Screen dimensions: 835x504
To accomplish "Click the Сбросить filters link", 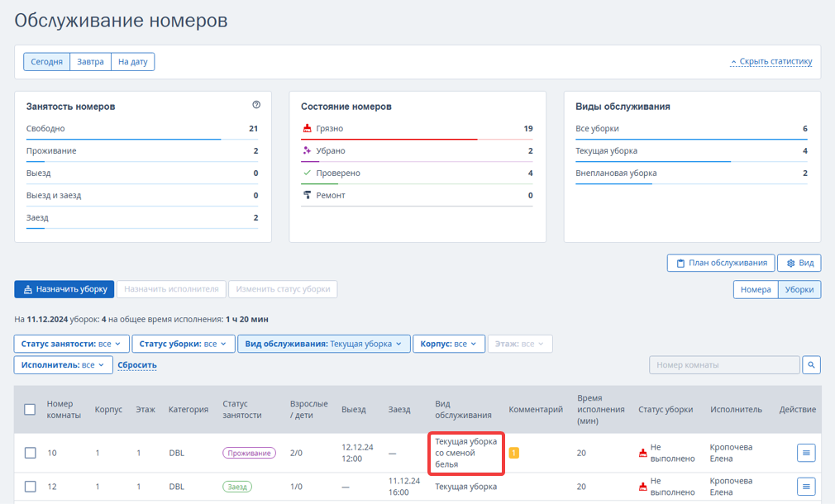I will coord(137,365).
